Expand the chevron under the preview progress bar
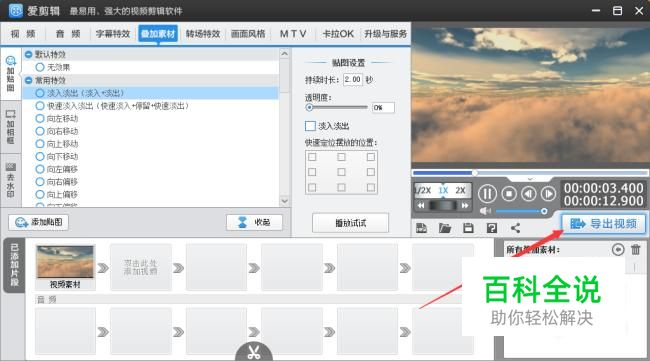 tap(530, 179)
